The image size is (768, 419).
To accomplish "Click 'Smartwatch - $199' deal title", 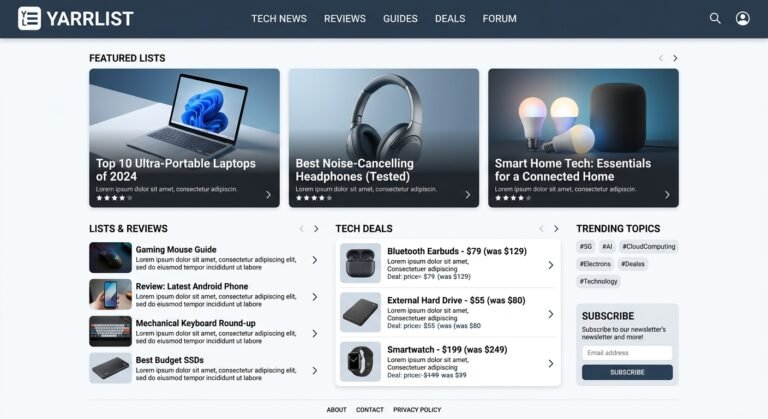I will [x=447, y=350].
